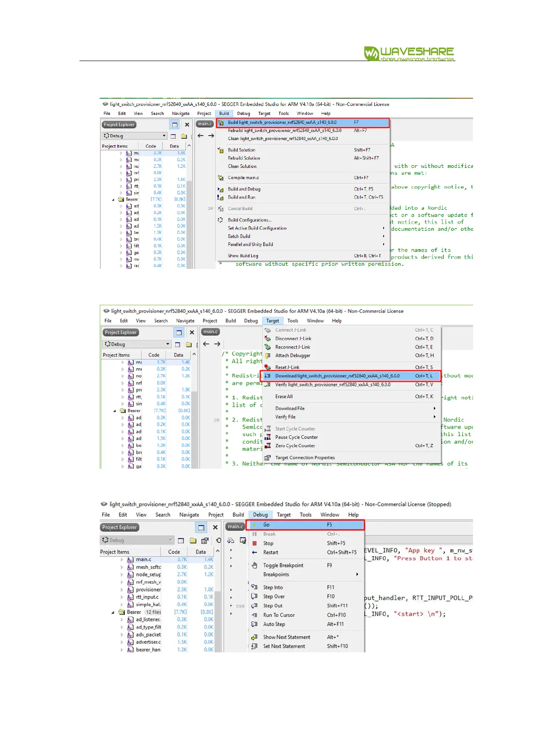The width and height of the screenshot is (535, 756).
Task: Click the greyed Break pause icon
Action: 255,534
